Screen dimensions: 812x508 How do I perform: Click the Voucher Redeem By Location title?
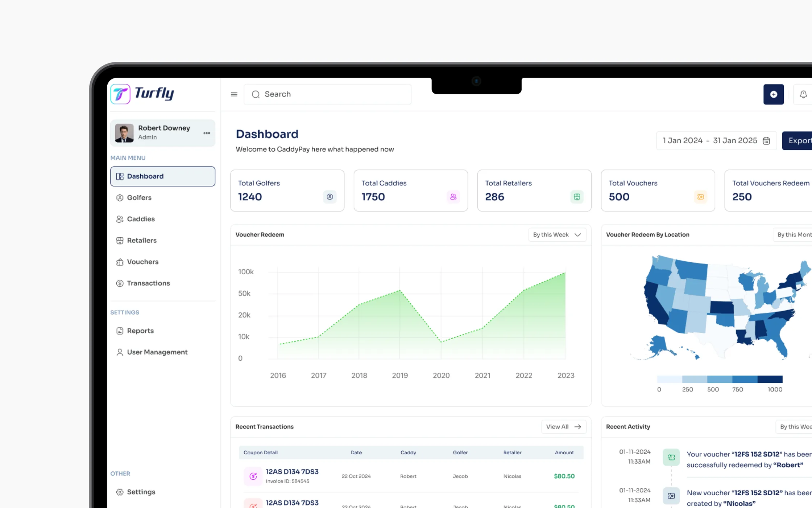coord(648,235)
